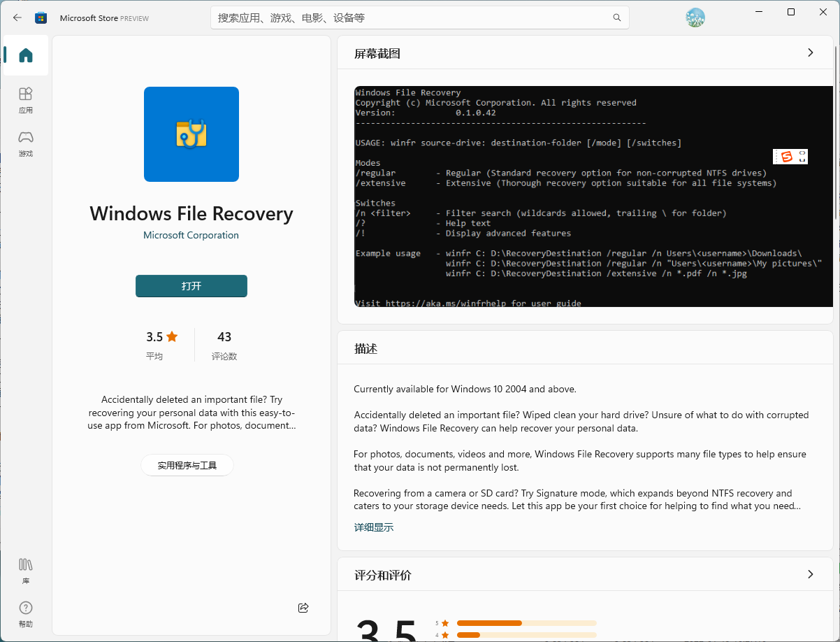Click the Microsoft Store logo icon

(41, 18)
